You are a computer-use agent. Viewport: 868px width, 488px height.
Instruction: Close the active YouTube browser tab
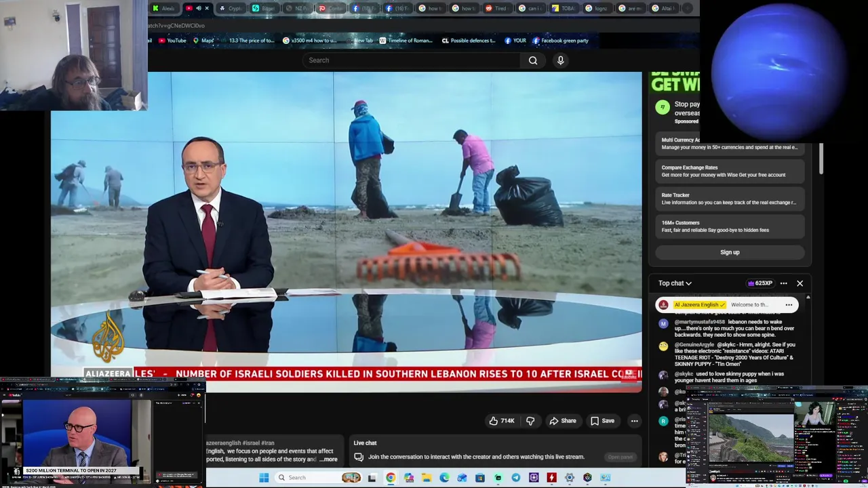tap(207, 8)
